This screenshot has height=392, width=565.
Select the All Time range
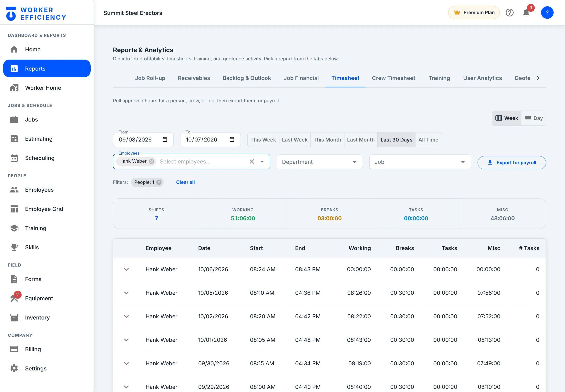428,140
